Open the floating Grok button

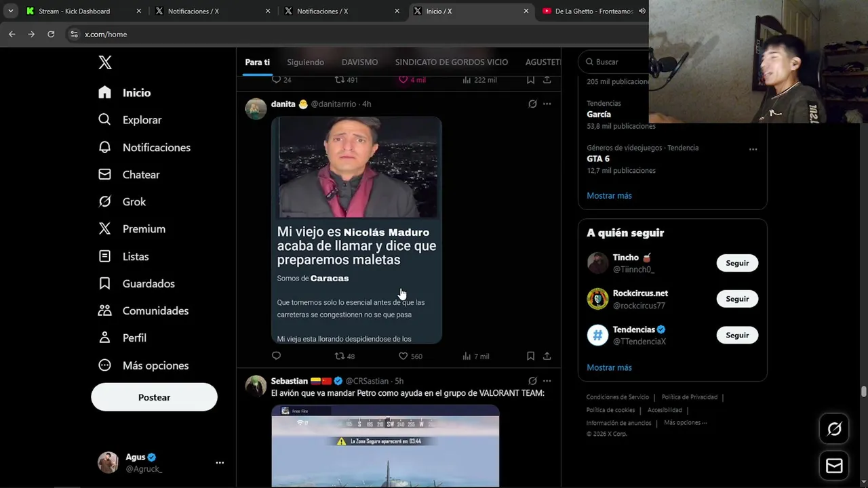(x=834, y=429)
